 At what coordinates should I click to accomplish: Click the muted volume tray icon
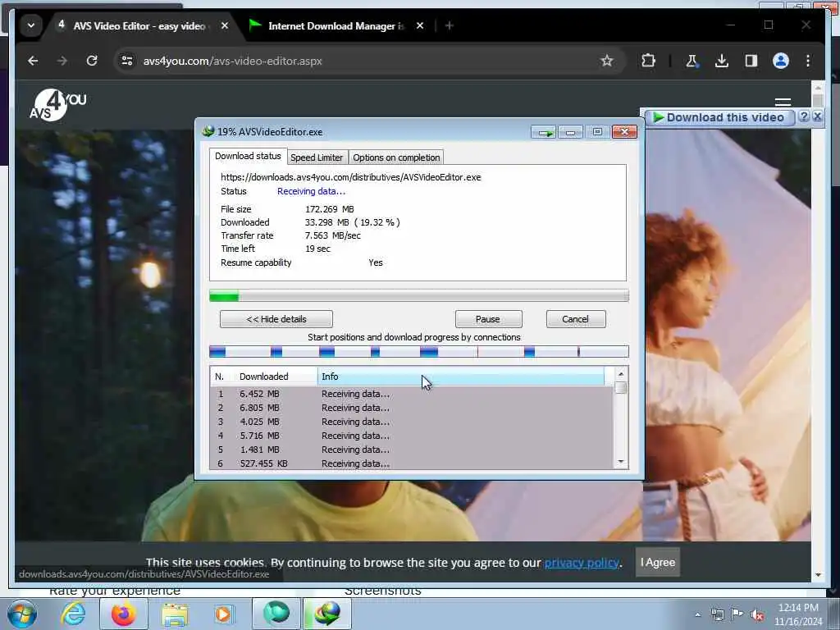tap(757, 615)
